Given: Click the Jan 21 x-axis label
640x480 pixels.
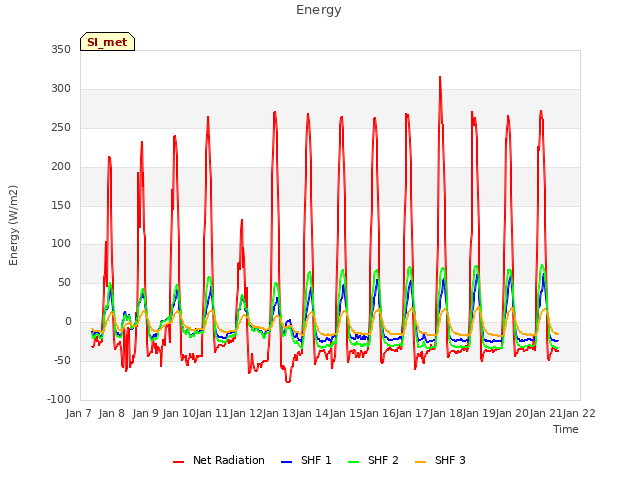Looking at the screenshot, I should [546, 413].
